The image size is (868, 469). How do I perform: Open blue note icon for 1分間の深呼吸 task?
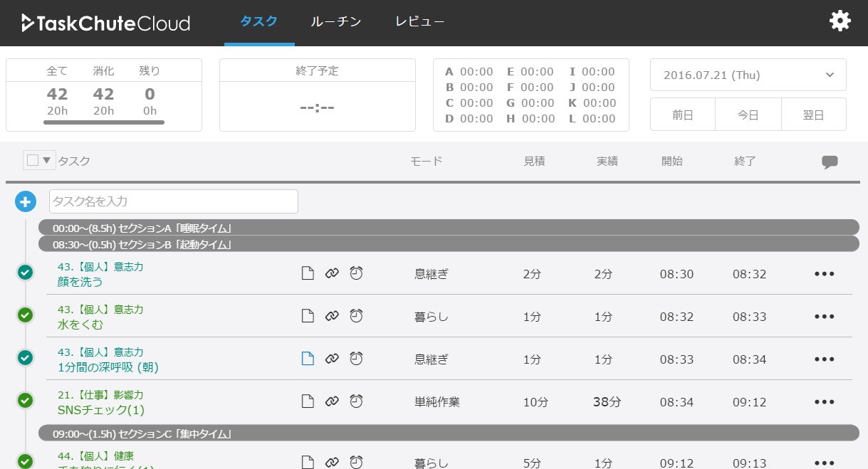pyautogui.click(x=308, y=359)
